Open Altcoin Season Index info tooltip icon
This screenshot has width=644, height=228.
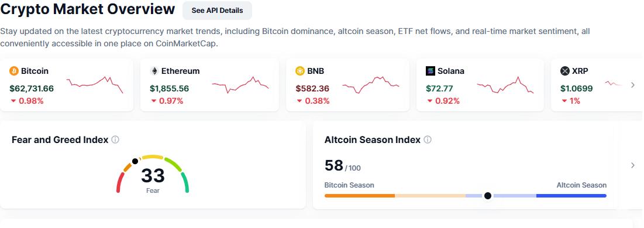pyautogui.click(x=428, y=139)
